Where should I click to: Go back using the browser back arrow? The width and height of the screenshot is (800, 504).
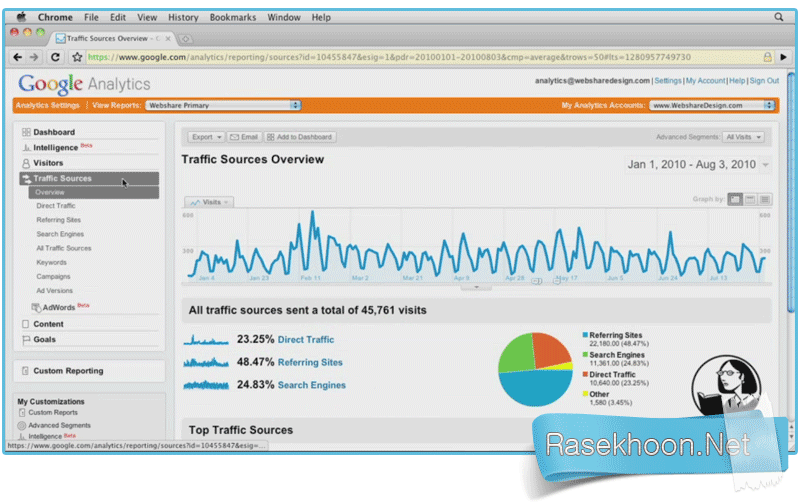(x=18, y=57)
